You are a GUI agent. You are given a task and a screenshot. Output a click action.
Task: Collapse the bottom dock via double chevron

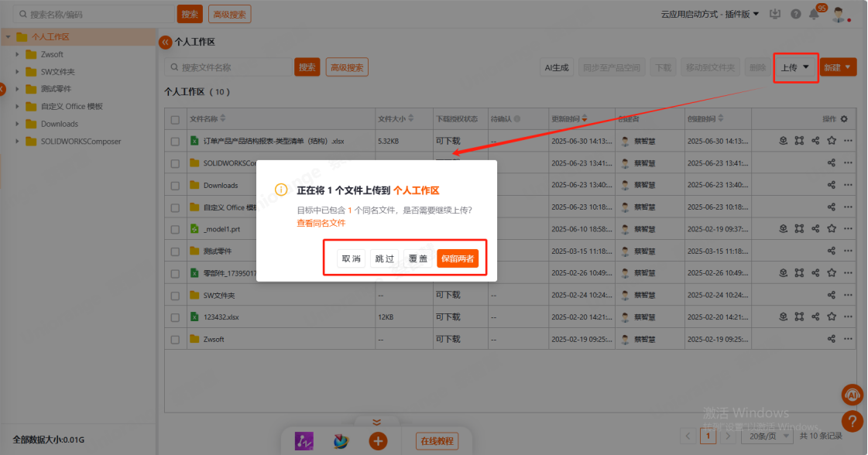click(376, 422)
